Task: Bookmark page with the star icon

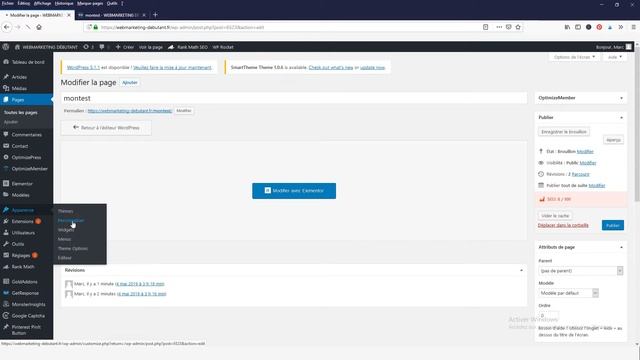Action: click(518, 27)
